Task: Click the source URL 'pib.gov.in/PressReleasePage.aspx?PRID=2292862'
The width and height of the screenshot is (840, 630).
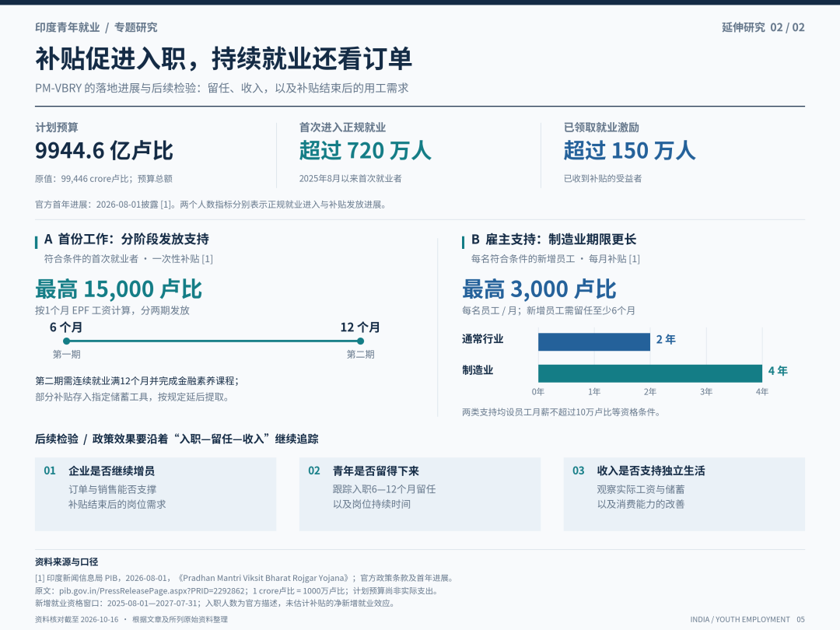Action: 153,591
